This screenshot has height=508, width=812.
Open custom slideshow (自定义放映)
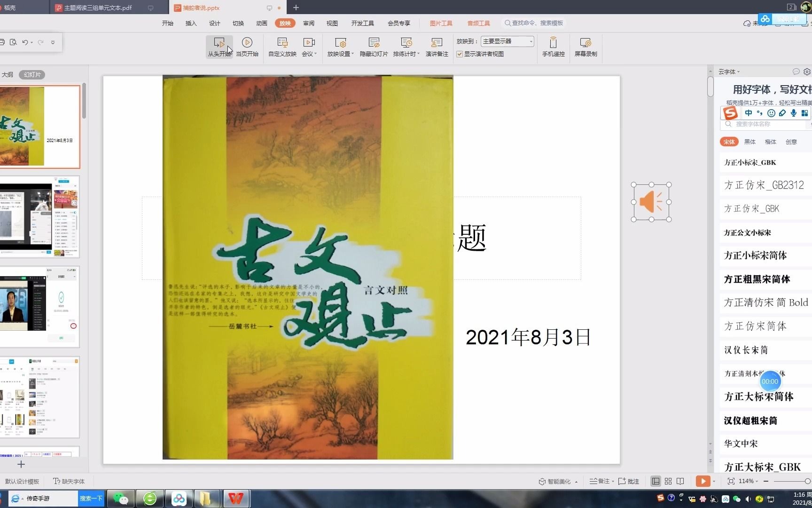(282, 47)
